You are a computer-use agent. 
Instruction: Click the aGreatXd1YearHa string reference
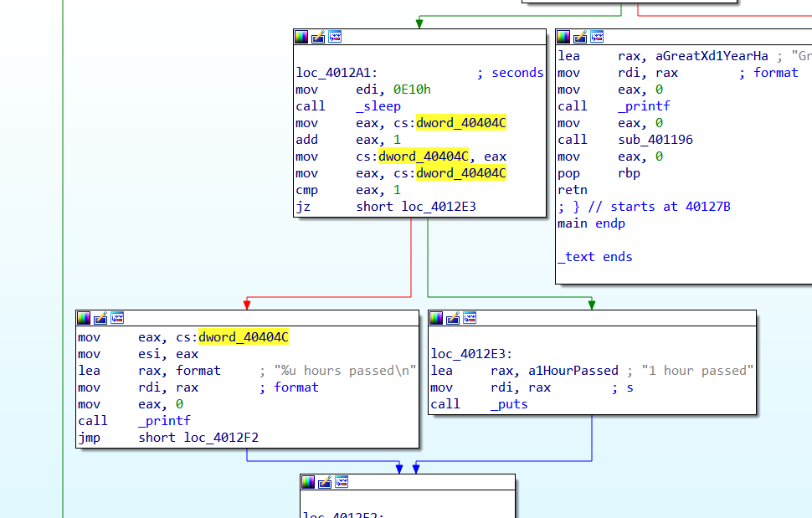tap(712, 56)
